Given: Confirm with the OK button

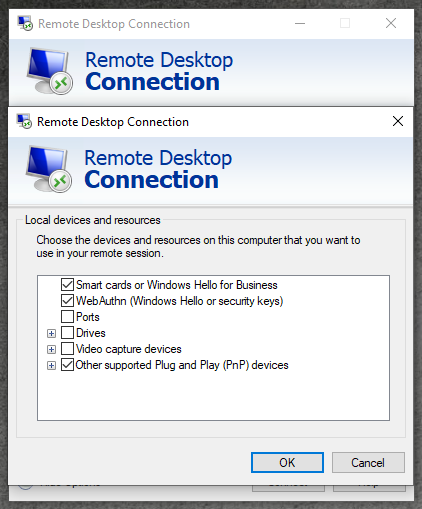Looking at the screenshot, I should pyautogui.click(x=287, y=462).
